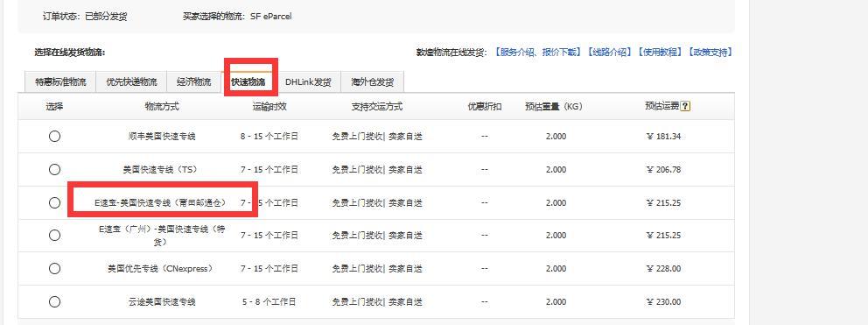Click the ¥ 230.00 freight value
Screen dimensions: 868x325
coord(663,302)
